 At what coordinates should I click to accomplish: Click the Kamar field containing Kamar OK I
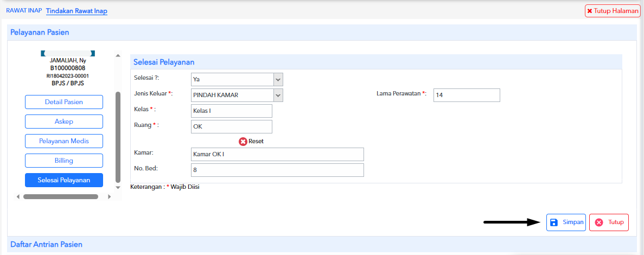point(277,155)
